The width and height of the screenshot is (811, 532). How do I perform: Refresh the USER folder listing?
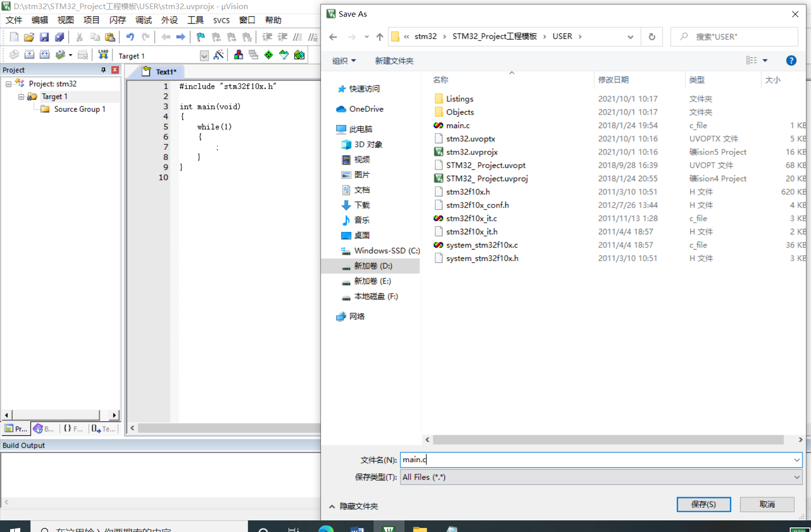point(652,36)
